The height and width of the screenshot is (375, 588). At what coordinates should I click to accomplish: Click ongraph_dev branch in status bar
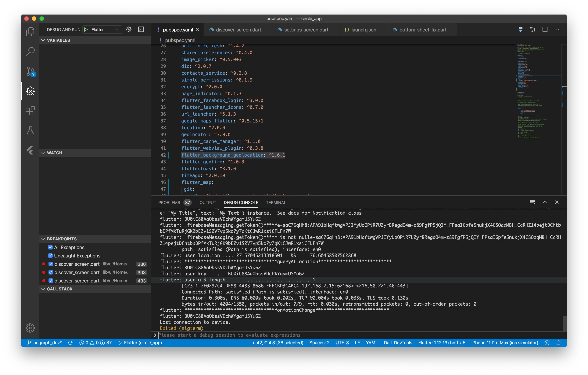tap(45, 343)
